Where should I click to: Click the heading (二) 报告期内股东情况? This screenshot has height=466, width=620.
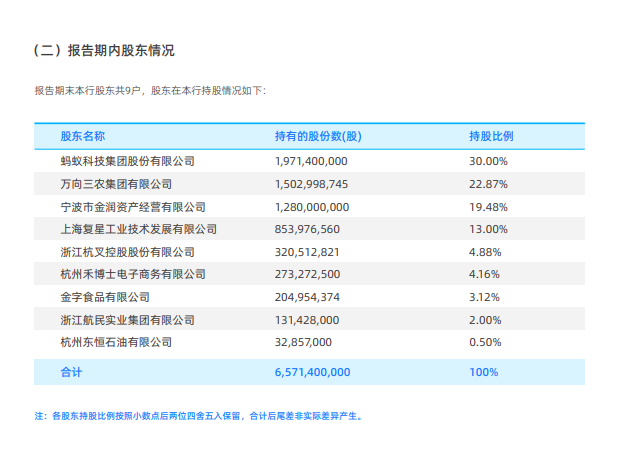[104, 51]
